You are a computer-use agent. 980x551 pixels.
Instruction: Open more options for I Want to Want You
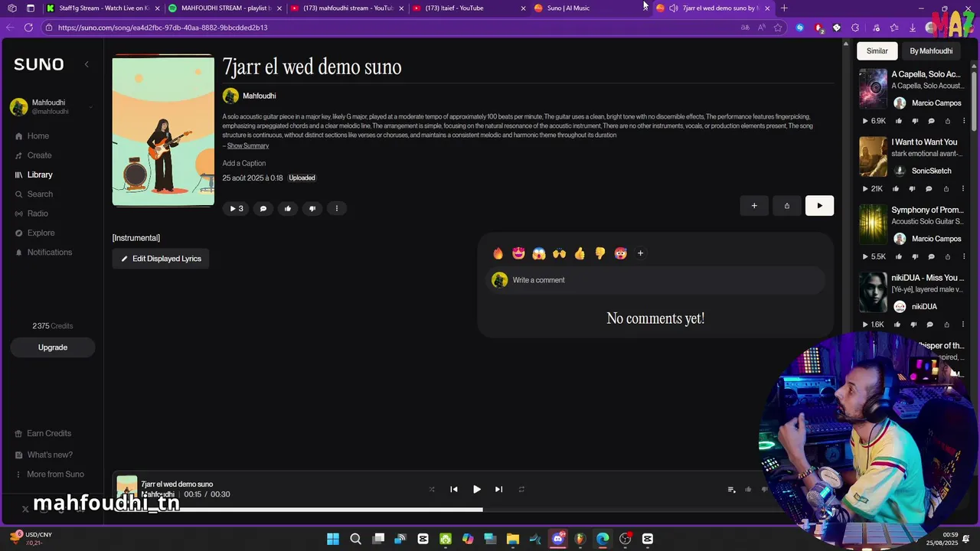tap(963, 189)
